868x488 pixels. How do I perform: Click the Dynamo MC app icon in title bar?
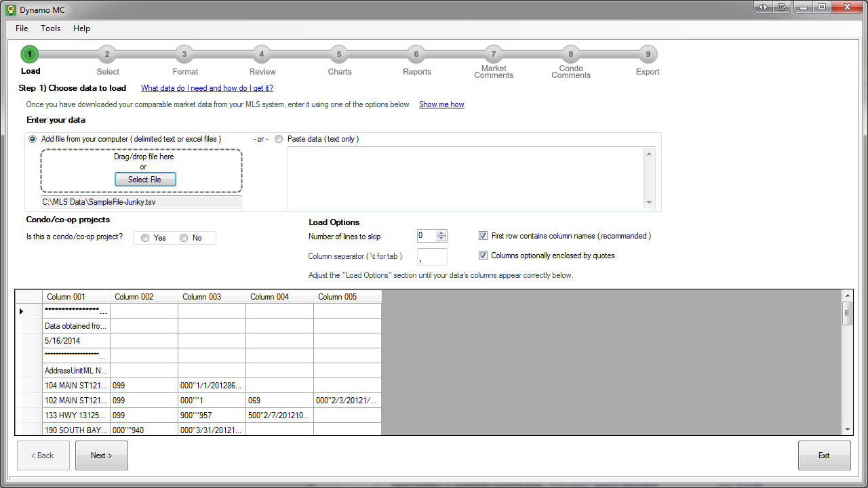(x=10, y=10)
